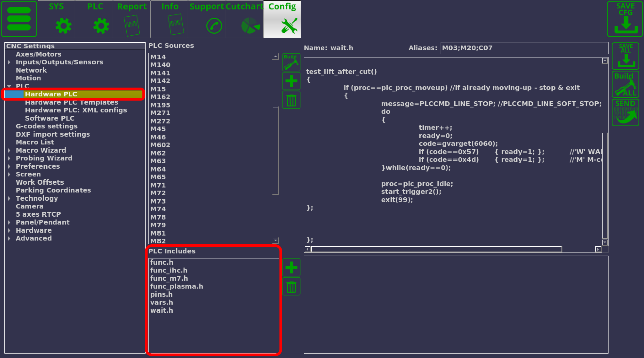Expand the Technology tree node
The image size is (644, 358).
pyautogui.click(x=9, y=198)
